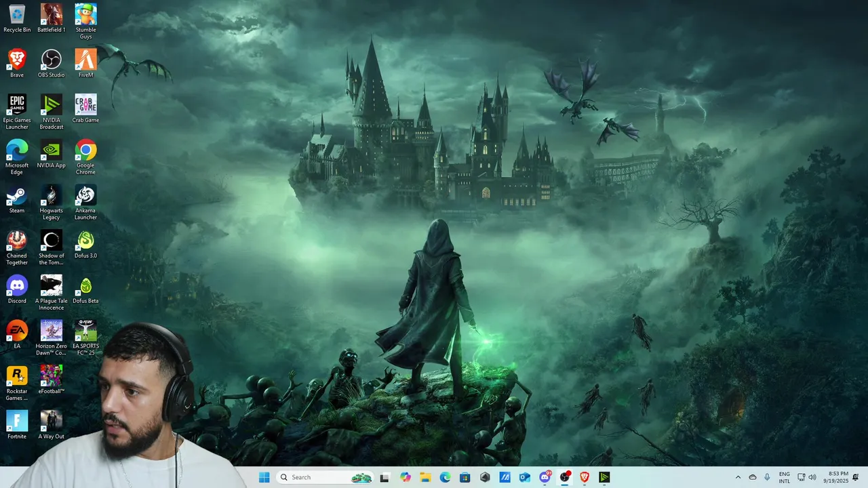Select the Microsoft Edge desktop shortcut
This screenshot has height=488, width=868.
tap(17, 157)
